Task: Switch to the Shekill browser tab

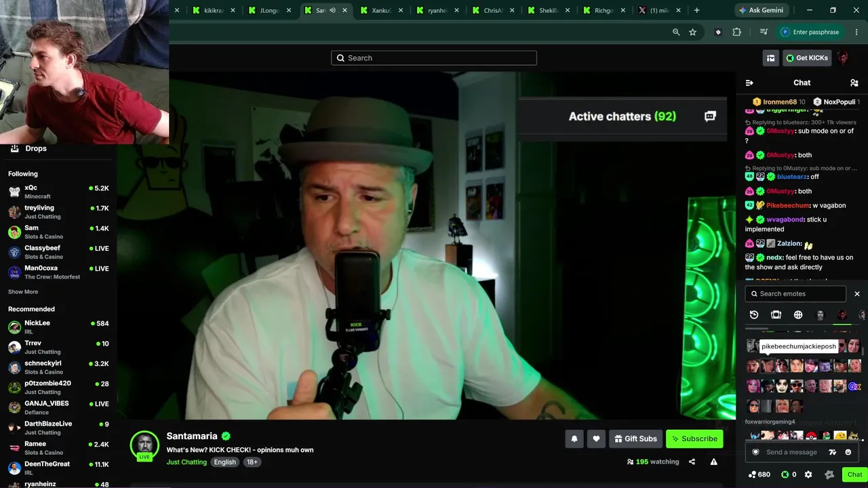Action: click(x=549, y=10)
